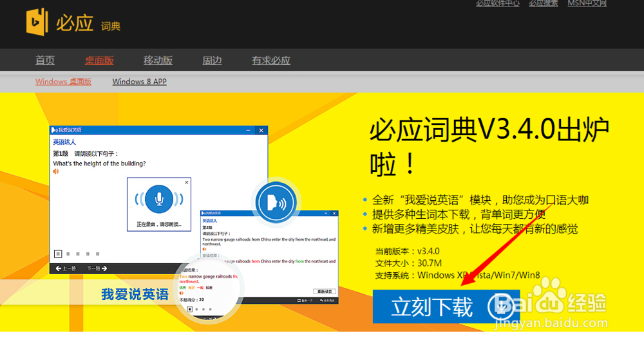Click the bullet line about 精美皮肤
This screenshot has width=644, height=345.
point(475,228)
